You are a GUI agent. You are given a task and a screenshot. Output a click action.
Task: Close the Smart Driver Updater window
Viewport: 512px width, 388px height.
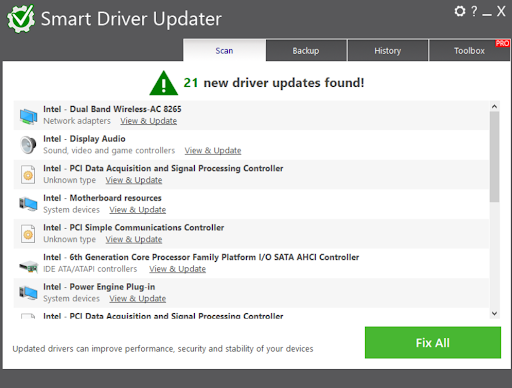point(501,11)
